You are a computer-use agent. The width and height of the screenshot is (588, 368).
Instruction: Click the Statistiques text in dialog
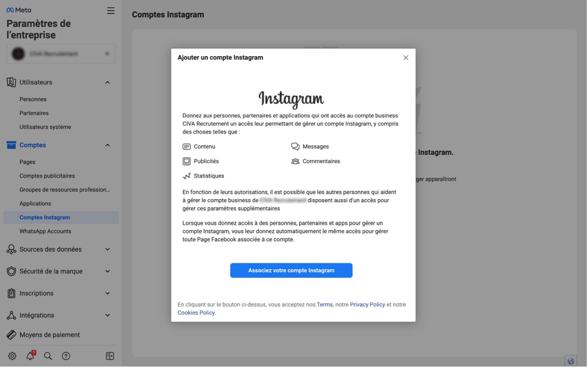[209, 176]
